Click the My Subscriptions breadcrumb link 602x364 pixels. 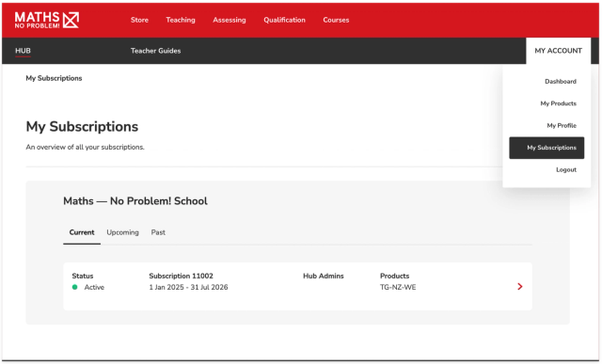coord(54,78)
